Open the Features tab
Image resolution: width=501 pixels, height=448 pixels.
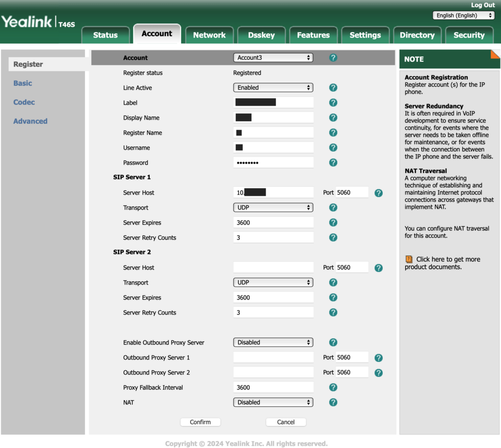pyautogui.click(x=314, y=35)
